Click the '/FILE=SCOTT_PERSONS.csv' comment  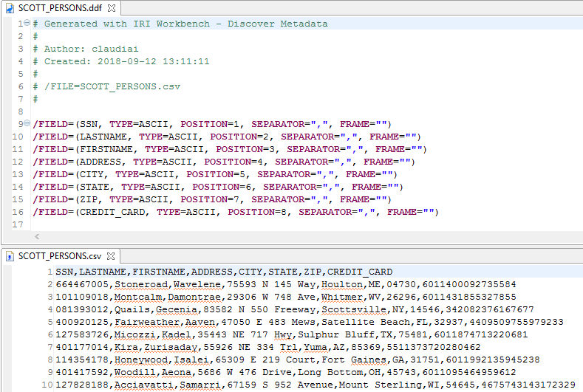click(106, 86)
